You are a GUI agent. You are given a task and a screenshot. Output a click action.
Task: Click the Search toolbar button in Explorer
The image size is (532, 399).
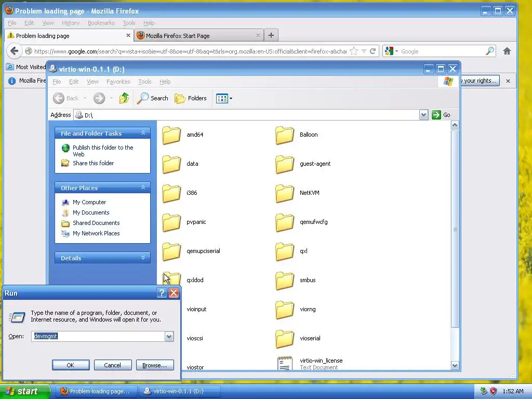point(152,98)
